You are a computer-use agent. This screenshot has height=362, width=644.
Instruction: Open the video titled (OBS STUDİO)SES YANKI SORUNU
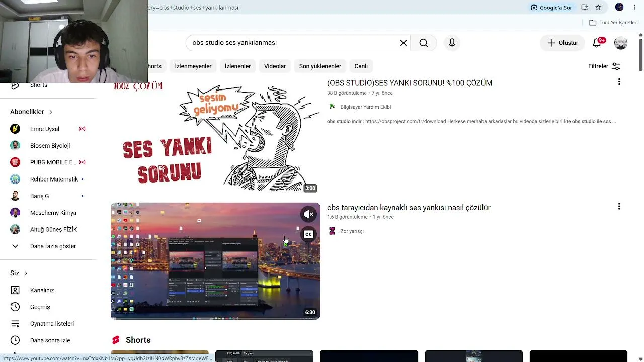tap(410, 83)
